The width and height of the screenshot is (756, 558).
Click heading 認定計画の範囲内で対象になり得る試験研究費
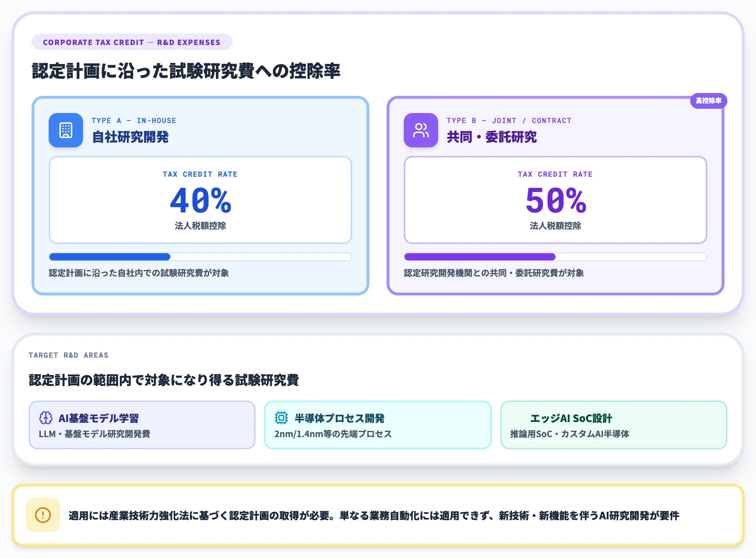pos(164,380)
